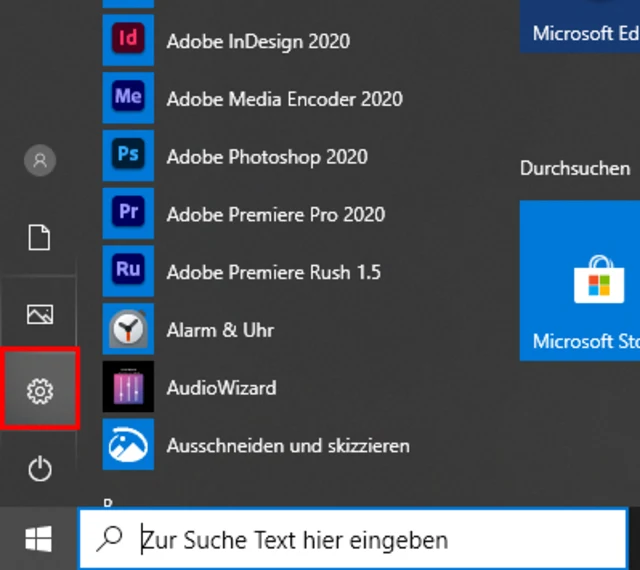Open the Documents folder icon
Screen dimensions: 640x570
pyautogui.click(x=40, y=238)
